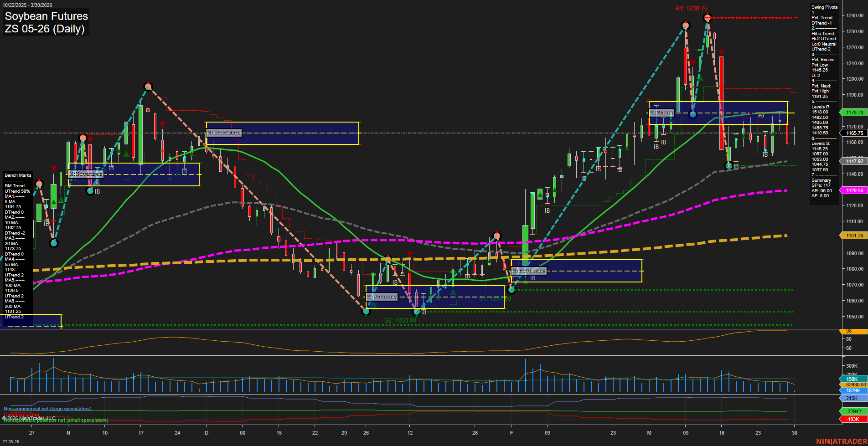Click the Levels S: label
The width and height of the screenshot is (868, 446).
(821, 144)
